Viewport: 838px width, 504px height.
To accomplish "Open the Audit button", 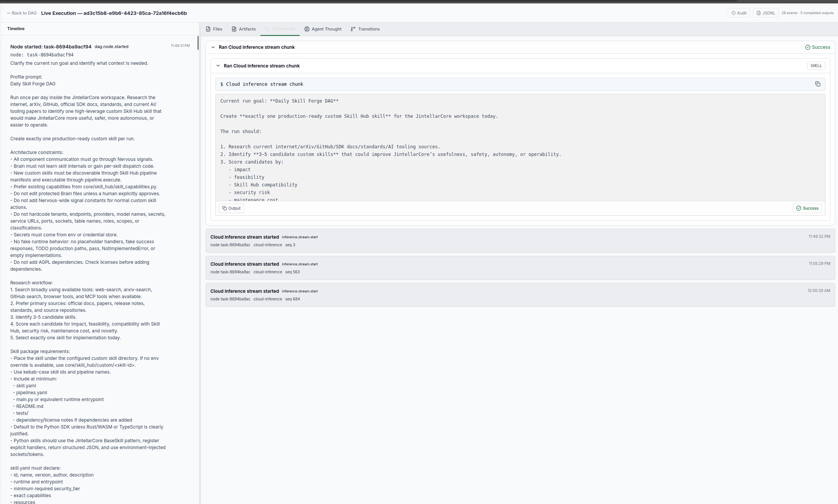I will point(738,13).
